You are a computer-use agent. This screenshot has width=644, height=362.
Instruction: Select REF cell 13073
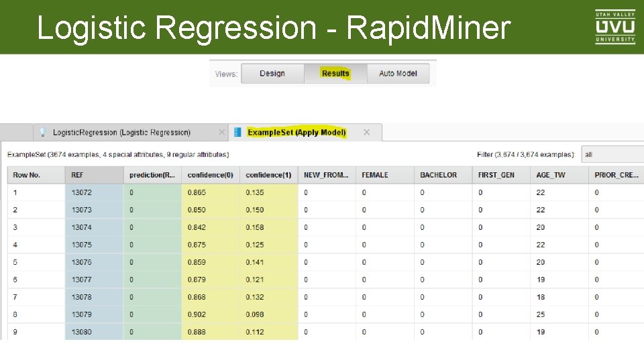pos(94,210)
